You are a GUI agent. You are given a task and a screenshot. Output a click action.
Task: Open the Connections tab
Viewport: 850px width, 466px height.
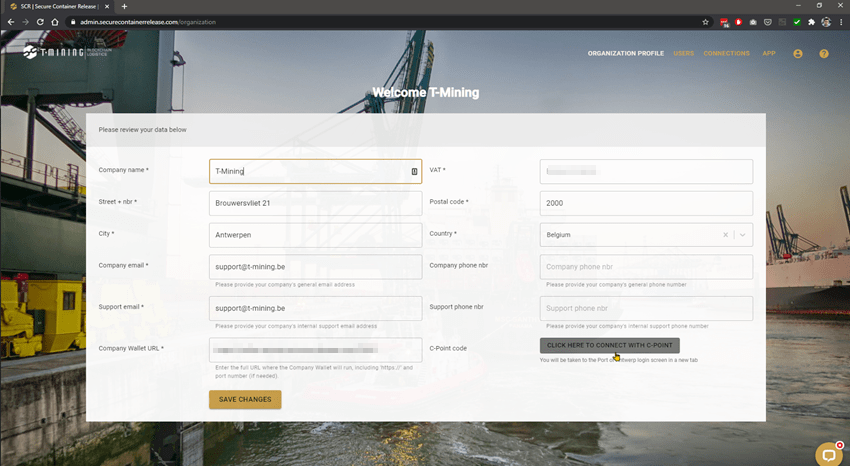point(726,53)
